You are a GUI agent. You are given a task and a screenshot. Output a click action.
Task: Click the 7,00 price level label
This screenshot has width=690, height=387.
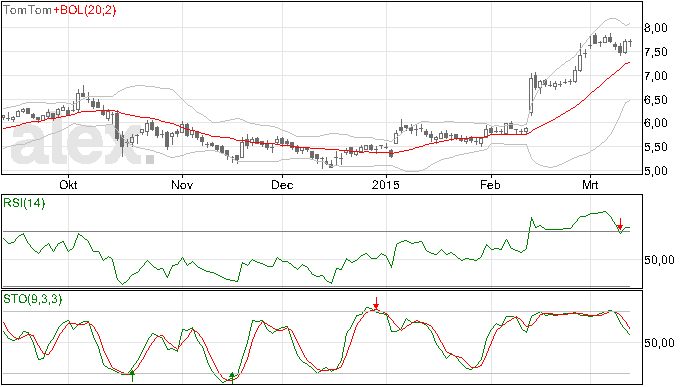pyautogui.click(x=656, y=76)
